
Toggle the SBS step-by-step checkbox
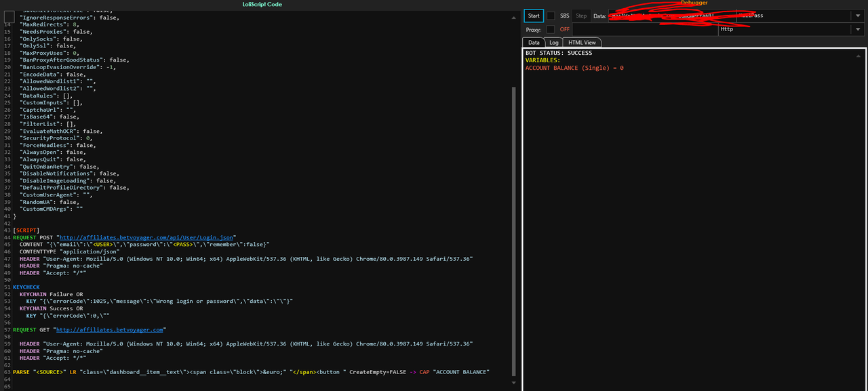(x=551, y=16)
